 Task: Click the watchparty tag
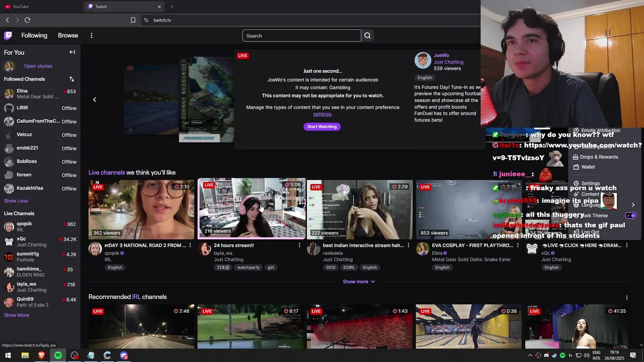[248, 267]
